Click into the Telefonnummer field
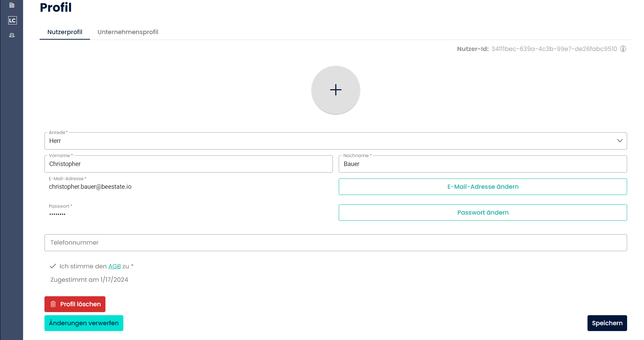Screen dimensions: 644x340 click(x=335, y=243)
